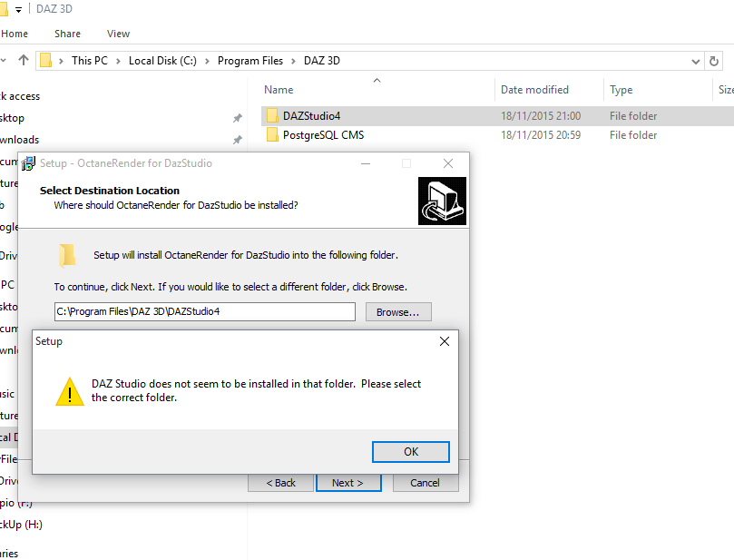Sort by the Name column header

(x=279, y=90)
